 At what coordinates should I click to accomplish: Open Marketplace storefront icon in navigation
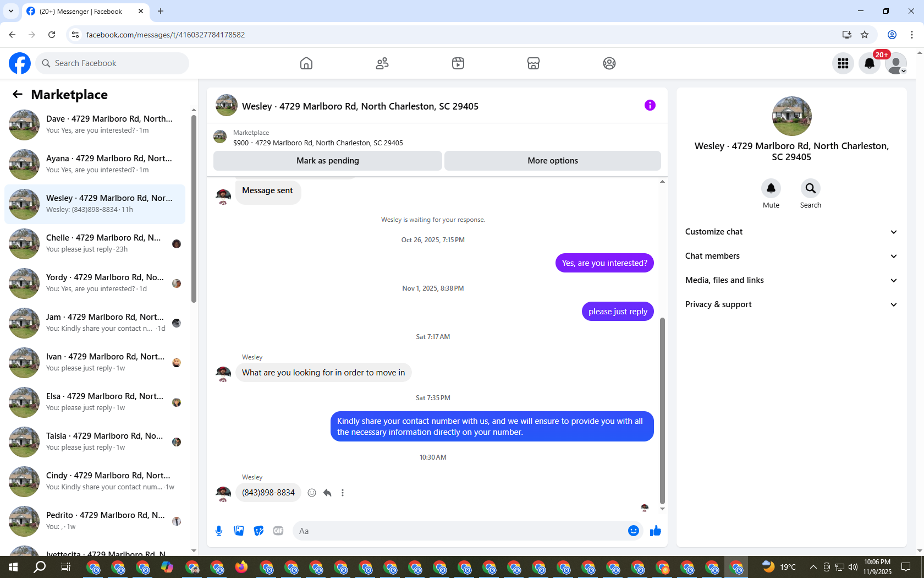pyautogui.click(x=533, y=63)
